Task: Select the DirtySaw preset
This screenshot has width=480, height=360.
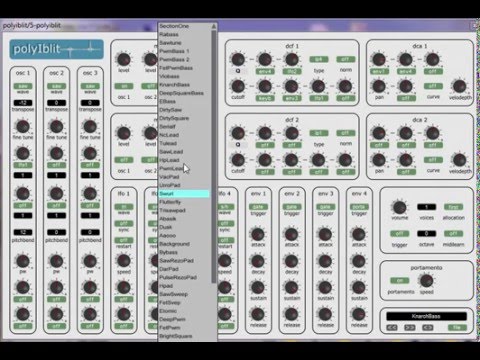Action: tap(170, 110)
